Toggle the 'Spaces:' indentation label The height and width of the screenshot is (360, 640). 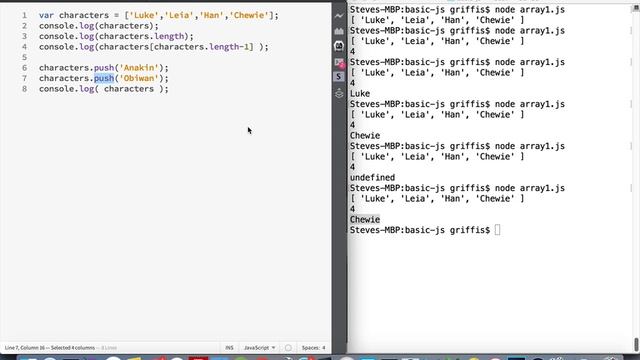pyautogui.click(x=310, y=348)
